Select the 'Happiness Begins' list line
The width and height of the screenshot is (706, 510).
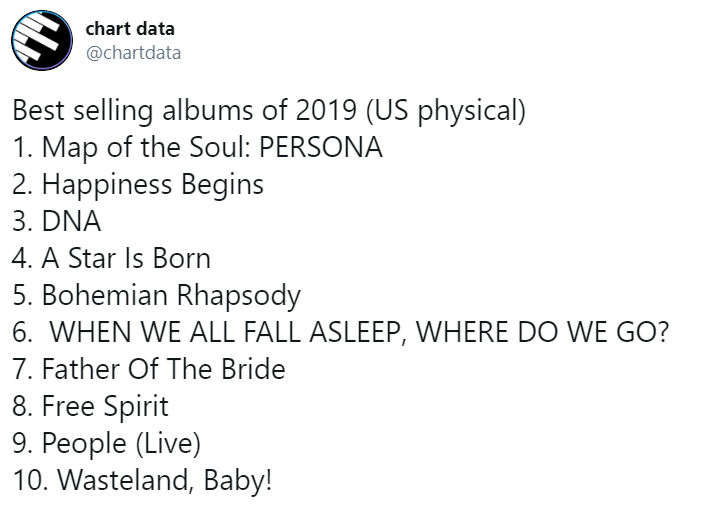coord(138,185)
